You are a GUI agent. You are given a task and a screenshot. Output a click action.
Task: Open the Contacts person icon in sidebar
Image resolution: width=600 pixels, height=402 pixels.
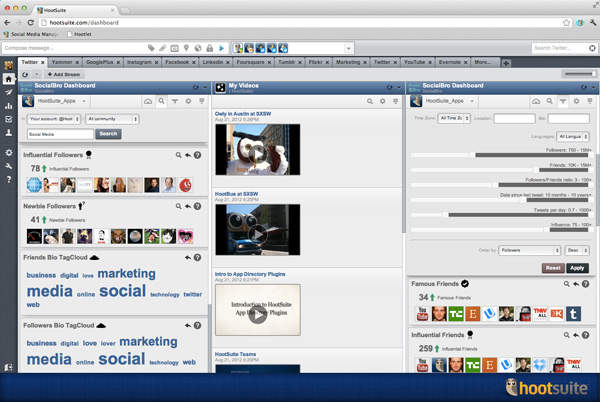point(8,133)
